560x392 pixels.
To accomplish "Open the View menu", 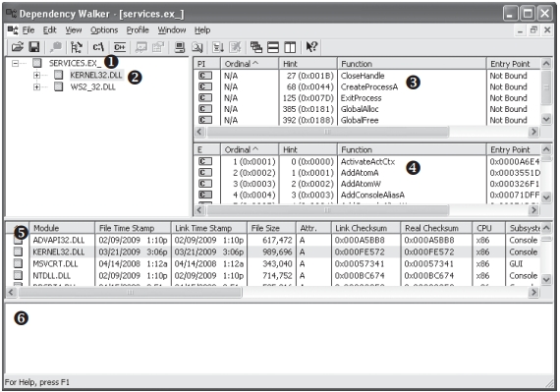I will click(x=74, y=30).
